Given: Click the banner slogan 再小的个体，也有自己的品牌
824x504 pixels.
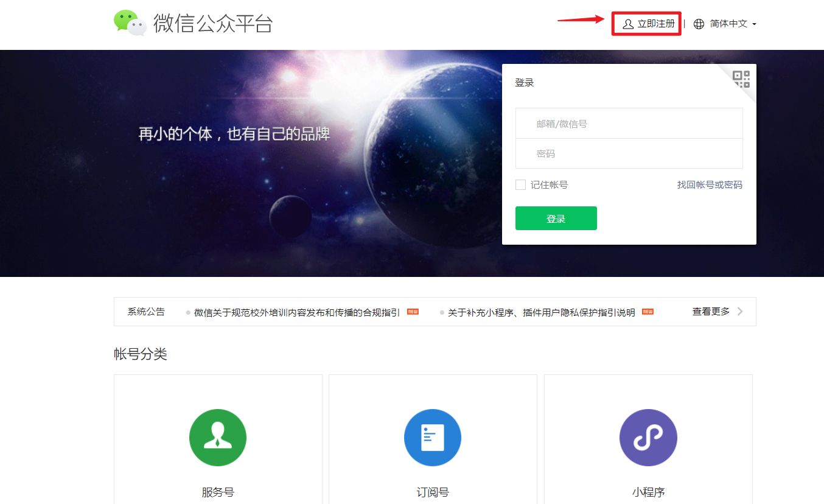Looking at the screenshot, I should click(234, 134).
